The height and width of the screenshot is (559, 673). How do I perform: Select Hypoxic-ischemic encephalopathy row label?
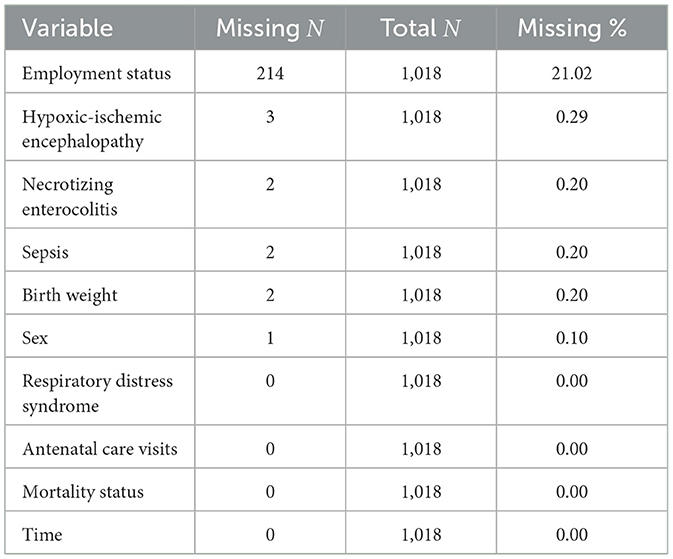click(x=92, y=129)
